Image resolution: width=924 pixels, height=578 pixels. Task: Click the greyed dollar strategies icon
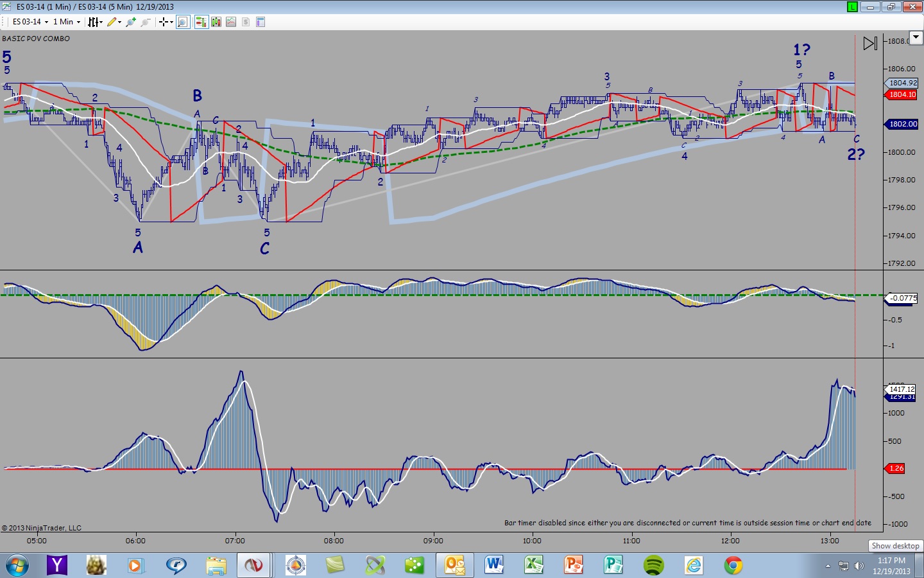[x=246, y=22]
